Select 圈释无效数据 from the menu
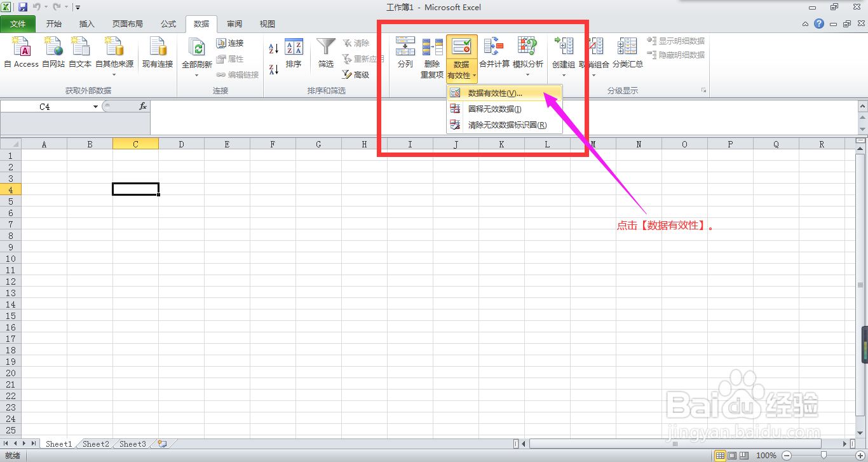Viewport: 868px width, 462px height. click(x=496, y=109)
